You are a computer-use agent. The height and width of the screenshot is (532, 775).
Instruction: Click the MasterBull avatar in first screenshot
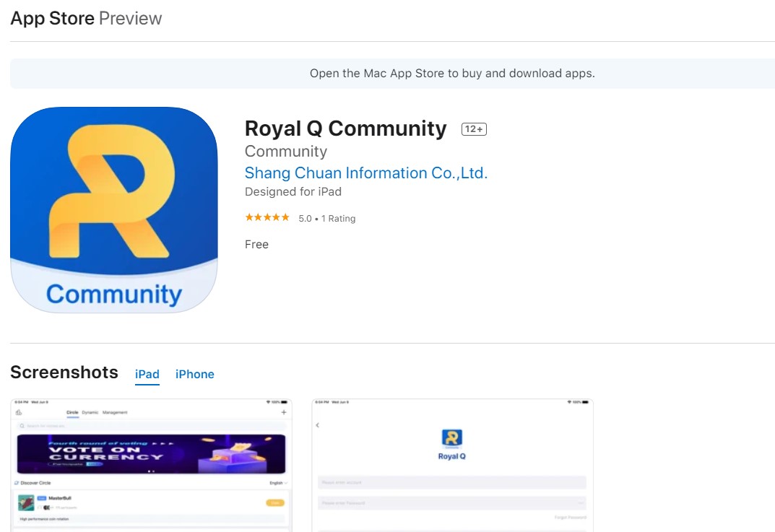[x=26, y=503]
